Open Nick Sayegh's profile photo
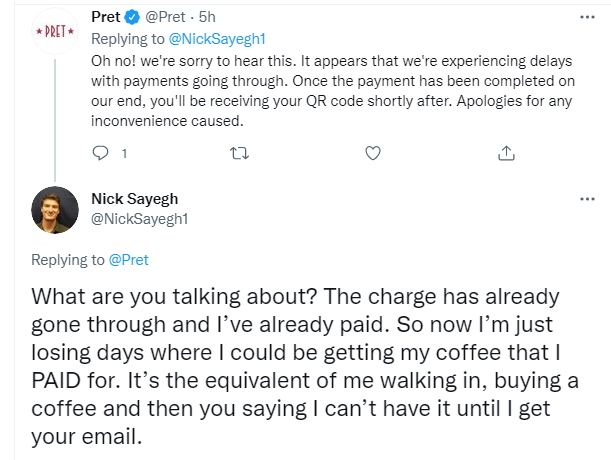Image resolution: width=611 pixels, height=460 pixels. [55, 210]
